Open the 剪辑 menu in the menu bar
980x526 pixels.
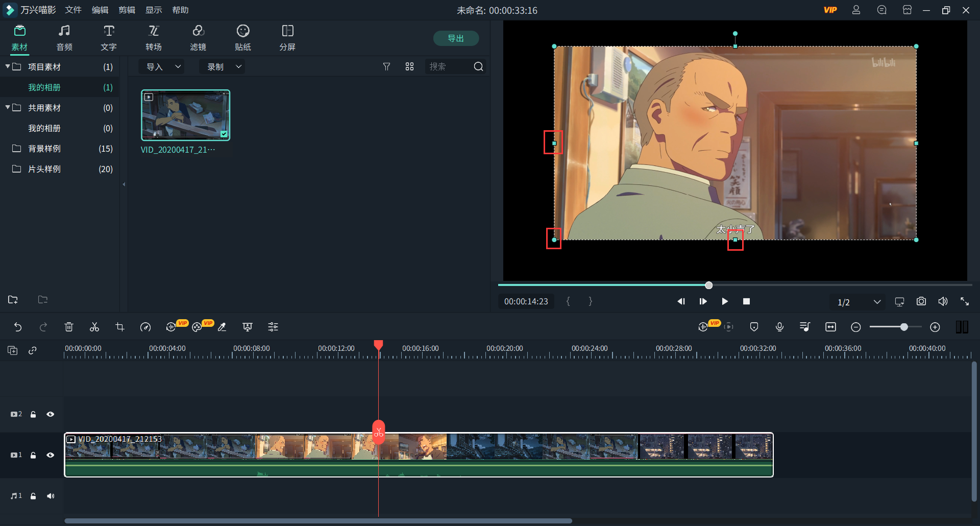click(127, 10)
